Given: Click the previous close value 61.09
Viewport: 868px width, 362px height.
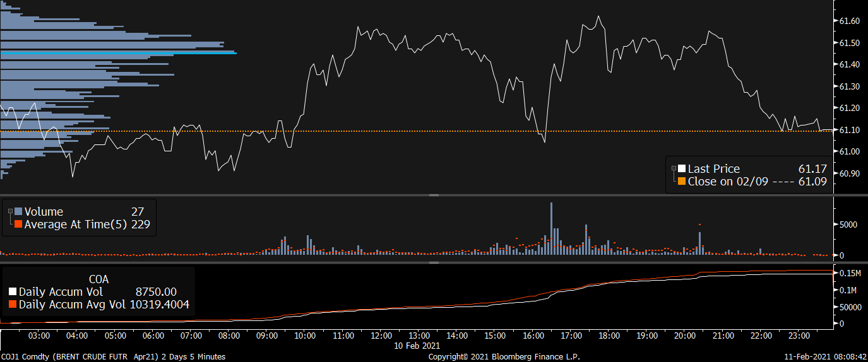Looking at the screenshot, I should [x=812, y=182].
